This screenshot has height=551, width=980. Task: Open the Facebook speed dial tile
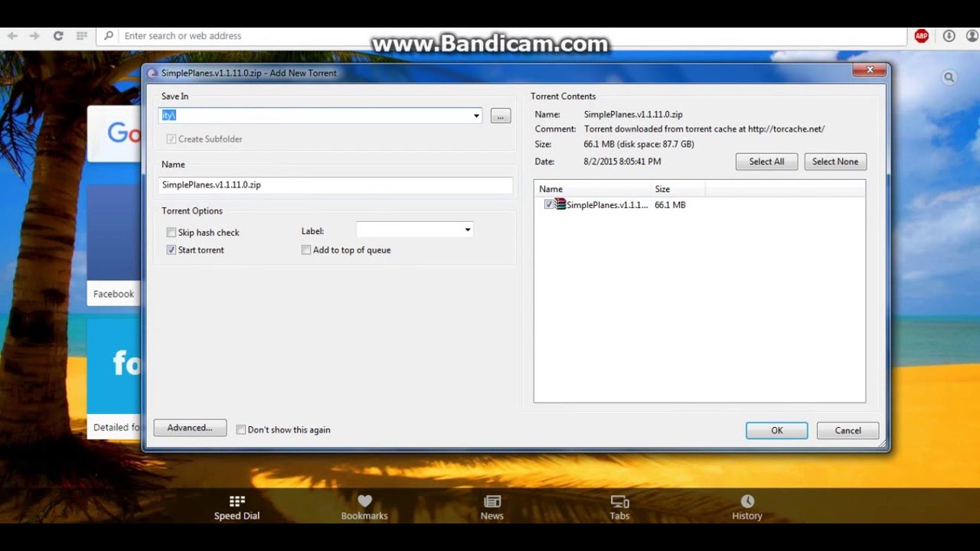pyautogui.click(x=113, y=245)
